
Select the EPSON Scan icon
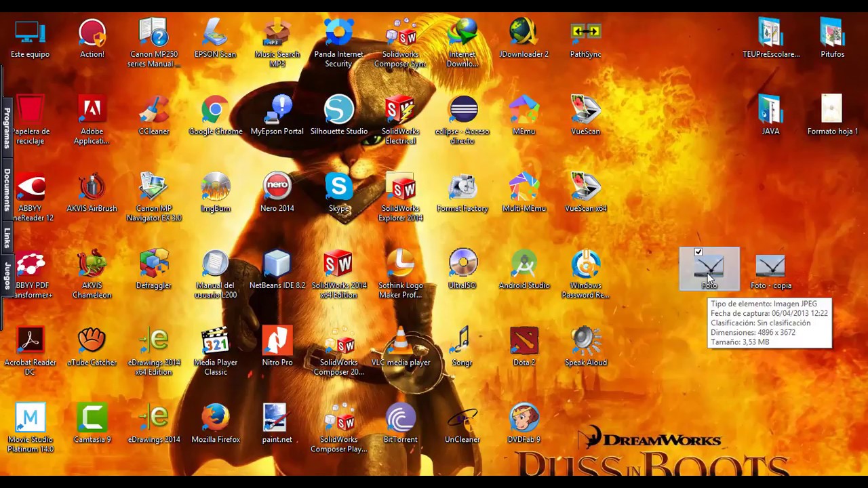[216, 33]
